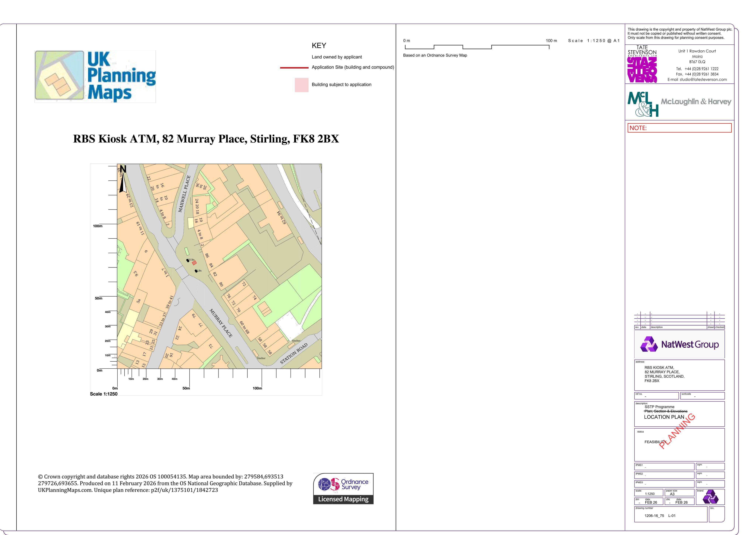
Task: Click the large NatWest Group logo
Action: tap(679, 345)
